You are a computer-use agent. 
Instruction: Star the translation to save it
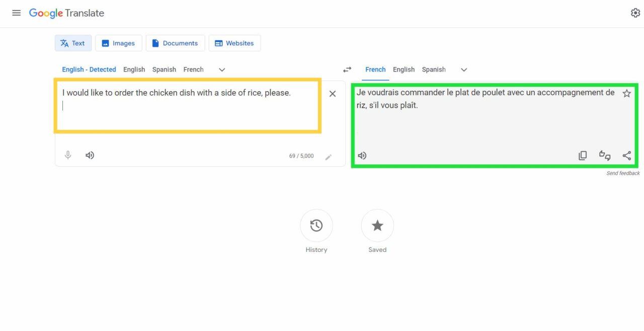626,93
